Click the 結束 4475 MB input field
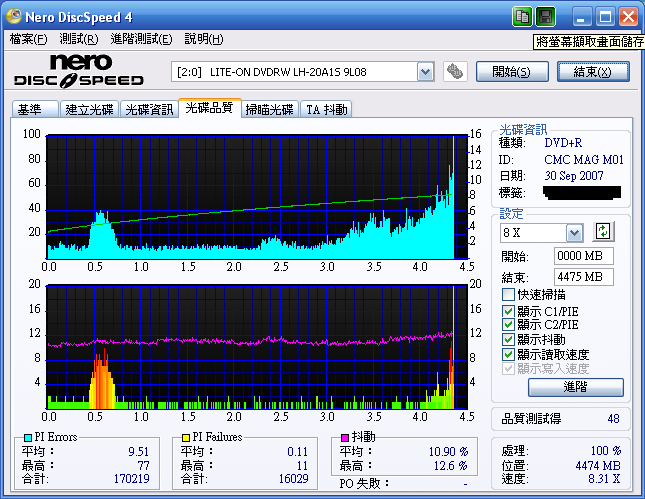The height and width of the screenshot is (499, 645). 583,277
